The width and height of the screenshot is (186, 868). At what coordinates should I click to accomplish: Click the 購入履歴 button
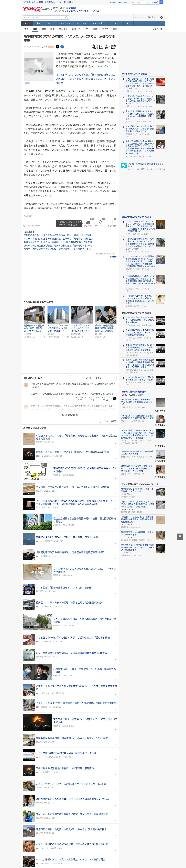[152, 18]
